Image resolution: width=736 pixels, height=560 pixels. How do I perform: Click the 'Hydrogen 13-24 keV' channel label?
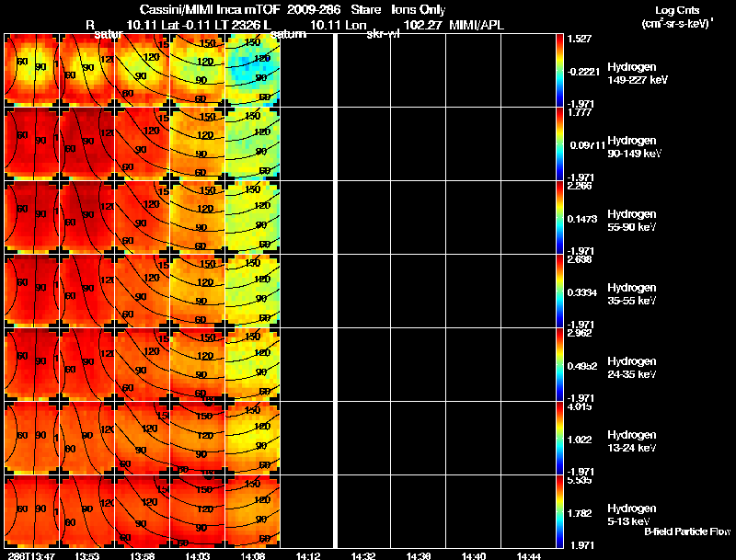pyautogui.click(x=632, y=441)
